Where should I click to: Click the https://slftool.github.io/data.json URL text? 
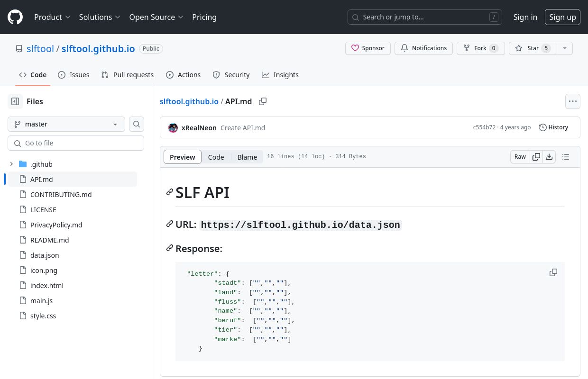coord(301,225)
